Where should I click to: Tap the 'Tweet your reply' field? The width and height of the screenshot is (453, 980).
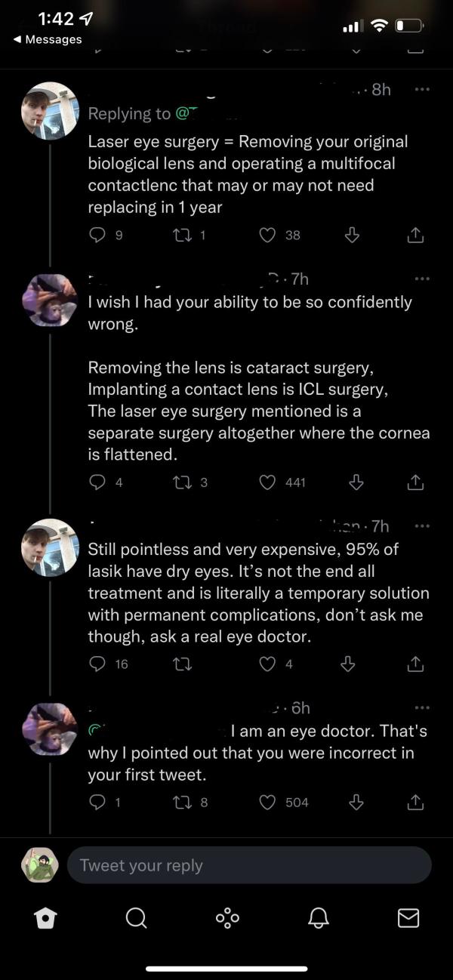[x=250, y=865]
